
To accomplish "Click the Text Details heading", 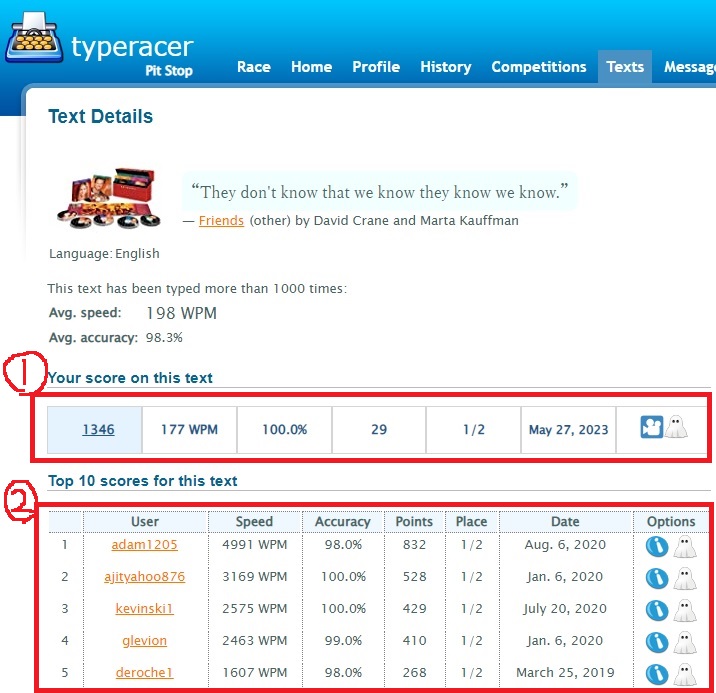I will pos(100,116).
